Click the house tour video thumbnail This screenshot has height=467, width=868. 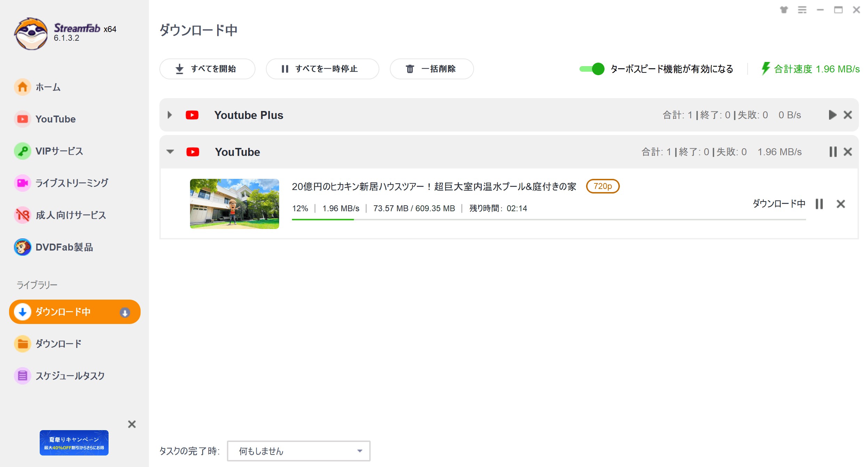click(234, 204)
